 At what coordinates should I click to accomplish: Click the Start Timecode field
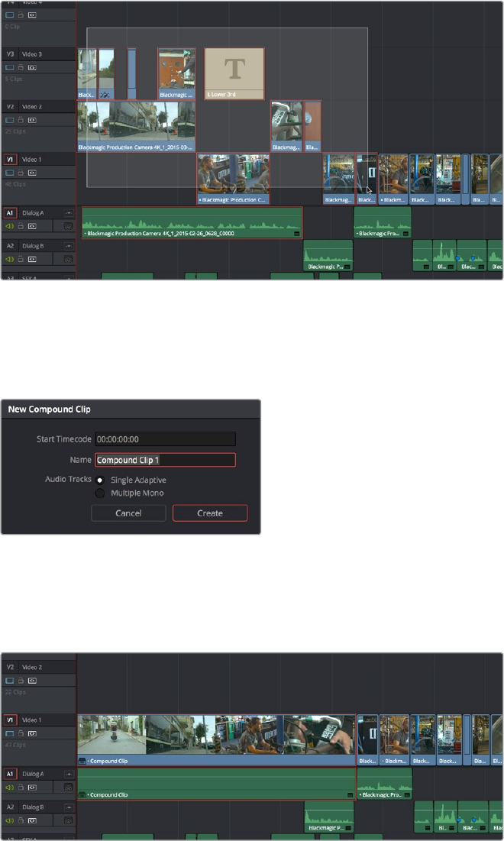(165, 439)
